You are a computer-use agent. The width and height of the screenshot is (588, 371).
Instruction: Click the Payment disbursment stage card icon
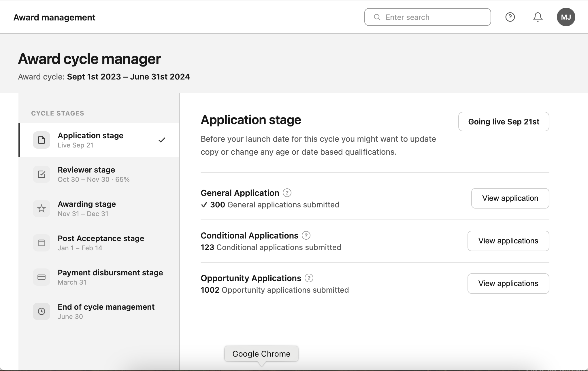(x=42, y=277)
